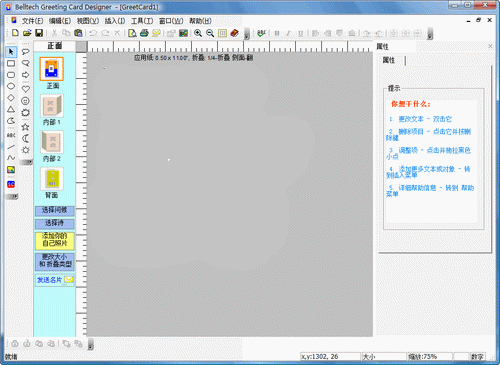Screen dimensions: 500x365
Task: Open the 插入(I) menu
Action: (115, 21)
